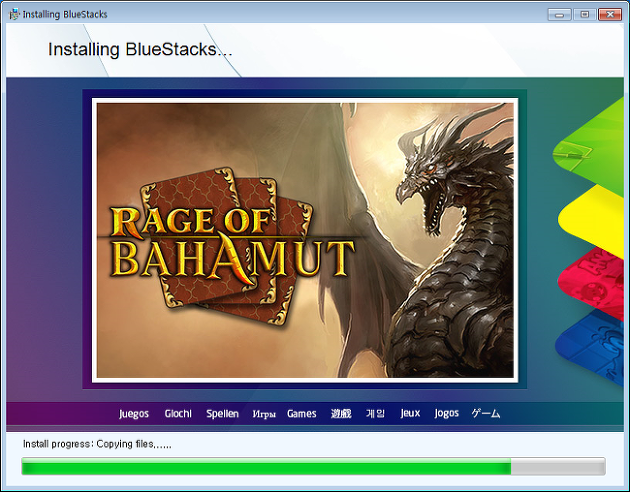The width and height of the screenshot is (630, 492).
Task: Click the Japanese 'ゲーム' label
Action: pyautogui.click(x=486, y=413)
